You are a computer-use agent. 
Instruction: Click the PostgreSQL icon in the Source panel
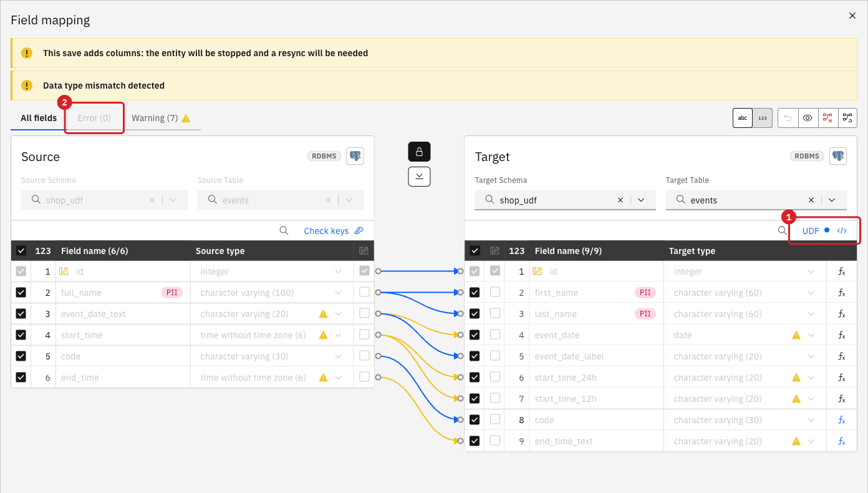point(355,156)
